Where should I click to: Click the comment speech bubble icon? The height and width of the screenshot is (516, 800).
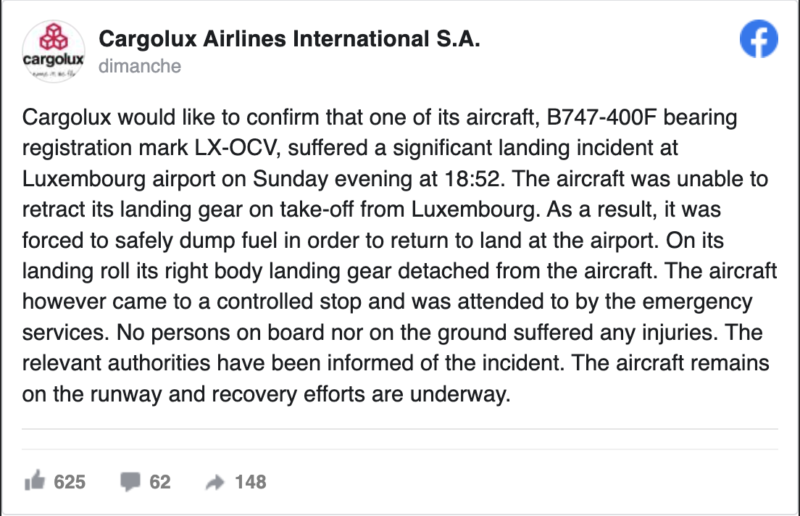click(x=129, y=482)
